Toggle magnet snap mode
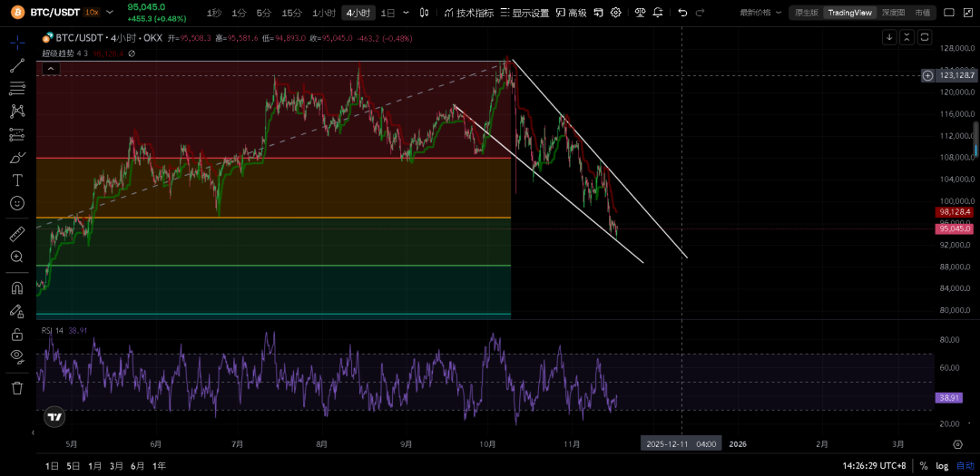This screenshot has width=980, height=476. point(17,288)
